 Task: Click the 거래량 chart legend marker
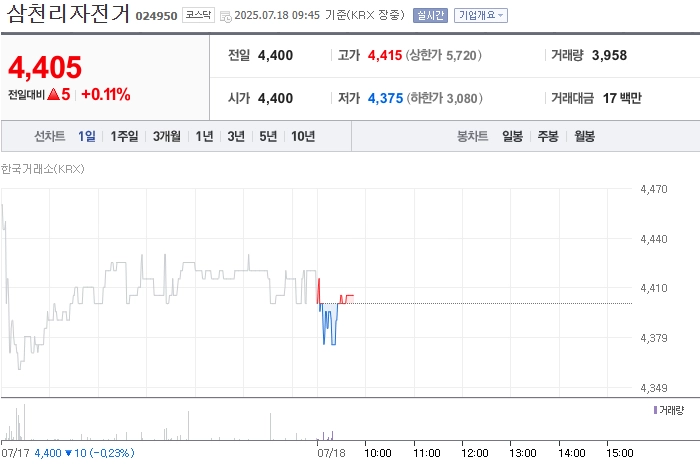(x=655, y=410)
